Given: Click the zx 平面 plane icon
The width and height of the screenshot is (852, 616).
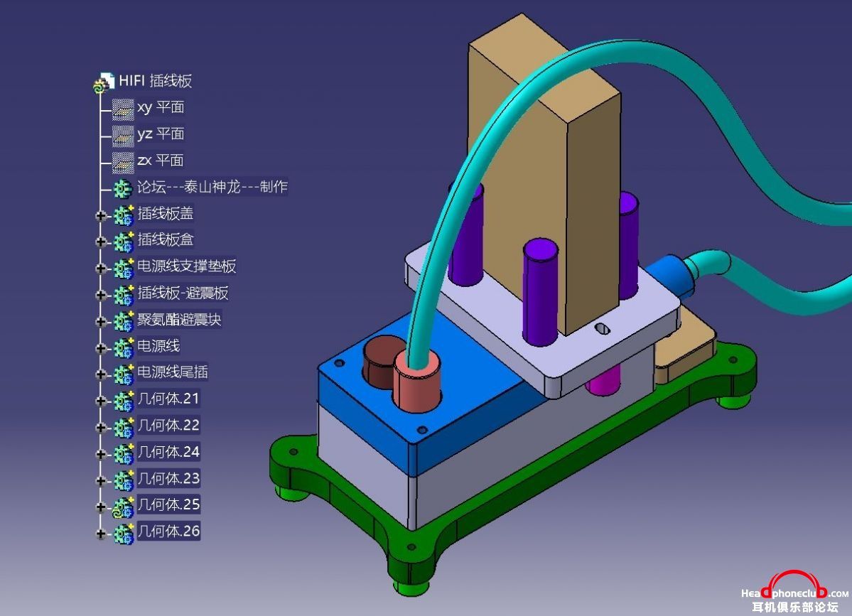Looking at the screenshot, I should (123, 163).
